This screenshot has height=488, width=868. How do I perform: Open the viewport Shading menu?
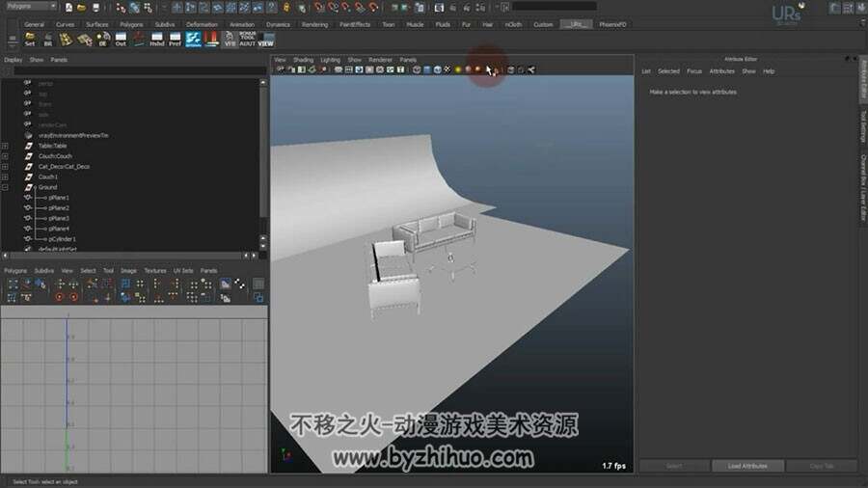303,60
